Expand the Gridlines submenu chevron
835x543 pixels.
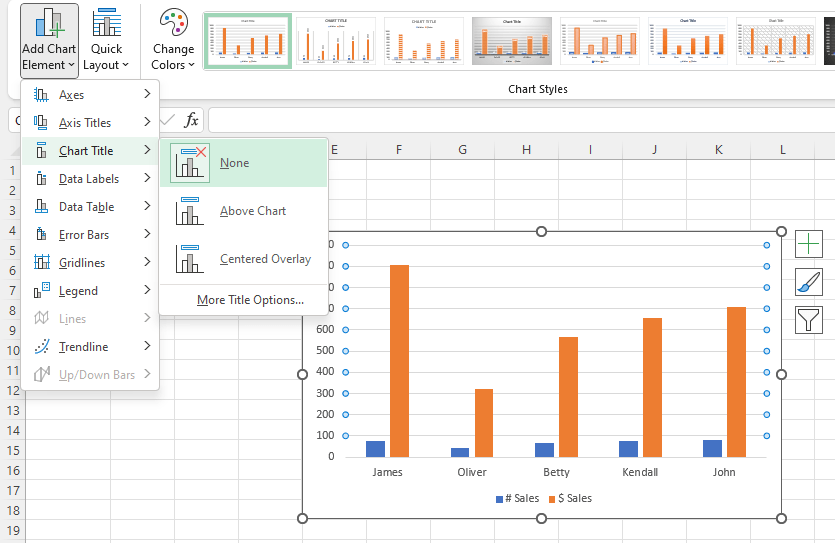point(147,262)
